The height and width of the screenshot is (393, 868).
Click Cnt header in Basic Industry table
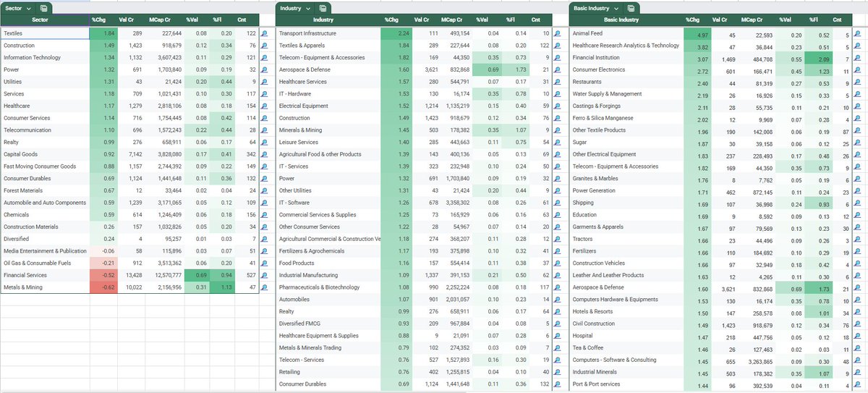point(836,20)
